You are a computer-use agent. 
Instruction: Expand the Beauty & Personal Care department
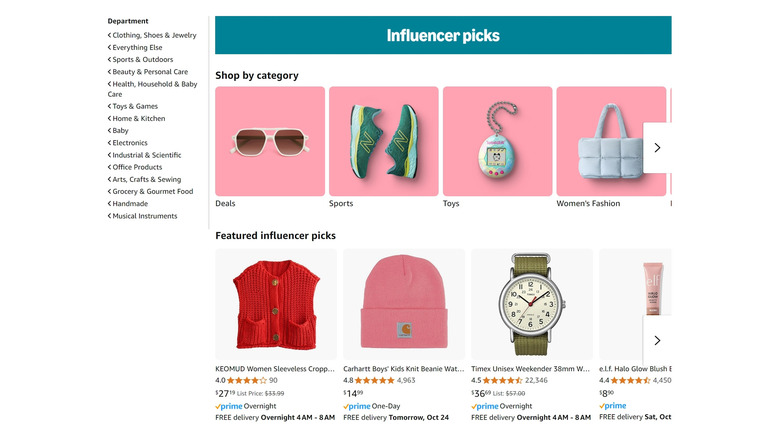[150, 71]
